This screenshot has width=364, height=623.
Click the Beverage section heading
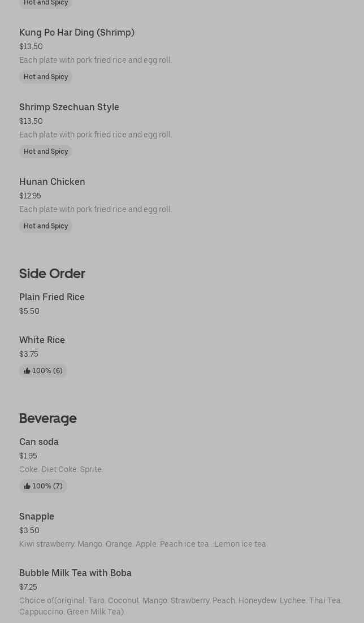[x=47, y=418]
